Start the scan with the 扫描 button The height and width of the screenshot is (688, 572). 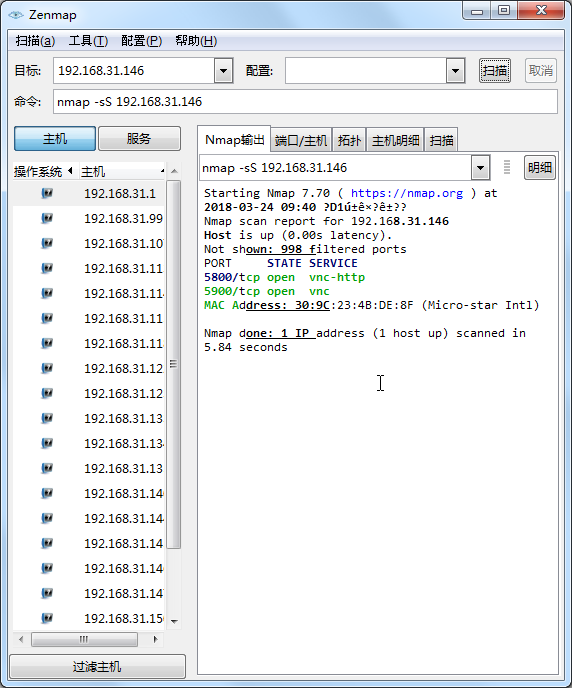coord(495,70)
